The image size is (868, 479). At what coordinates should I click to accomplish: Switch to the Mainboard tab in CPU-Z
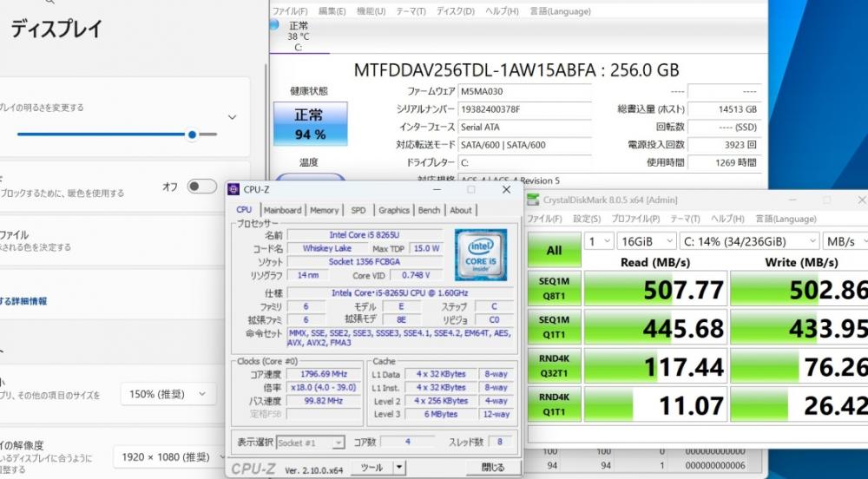(x=282, y=210)
